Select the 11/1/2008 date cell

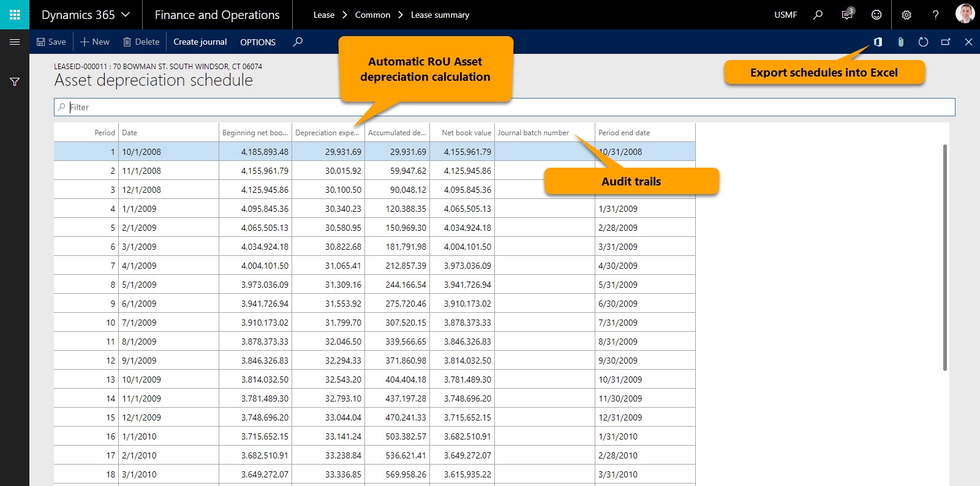[x=168, y=171]
